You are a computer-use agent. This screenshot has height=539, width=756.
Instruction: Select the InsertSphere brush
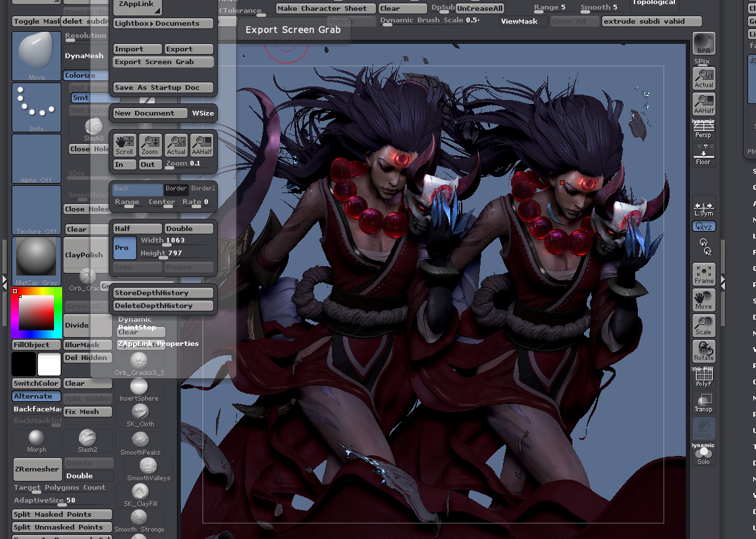coord(139,390)
